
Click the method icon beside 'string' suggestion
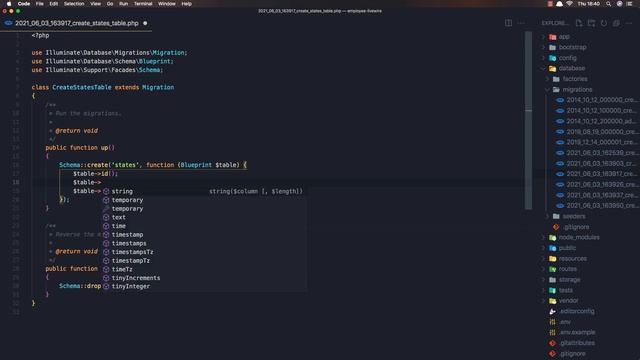[106, 191]
